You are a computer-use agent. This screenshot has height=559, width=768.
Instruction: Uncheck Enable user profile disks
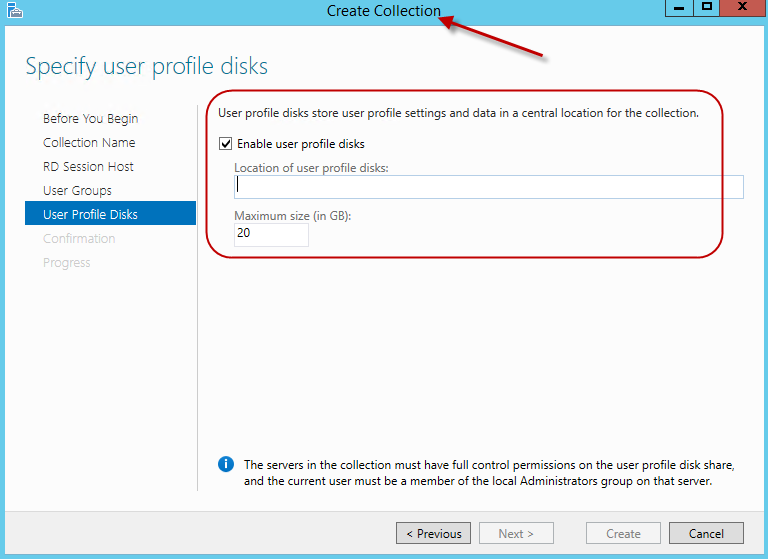pyautogui.click(x=225, y=144)
